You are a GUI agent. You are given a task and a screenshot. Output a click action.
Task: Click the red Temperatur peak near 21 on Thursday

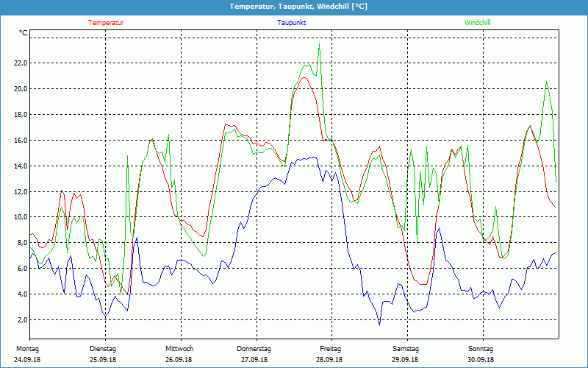pos(304,77)
